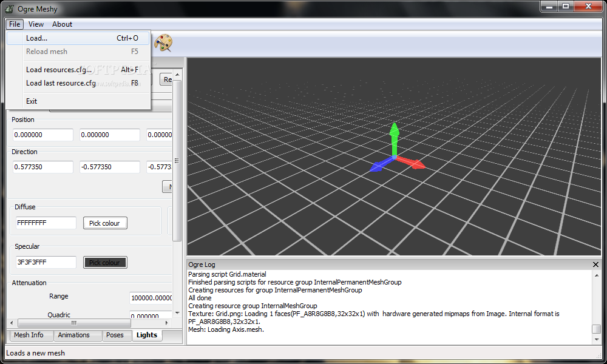Viewport: 607px width, 364px height.
Task: Click the horizontal scroll-left arrow
Action: click(12, 323)
